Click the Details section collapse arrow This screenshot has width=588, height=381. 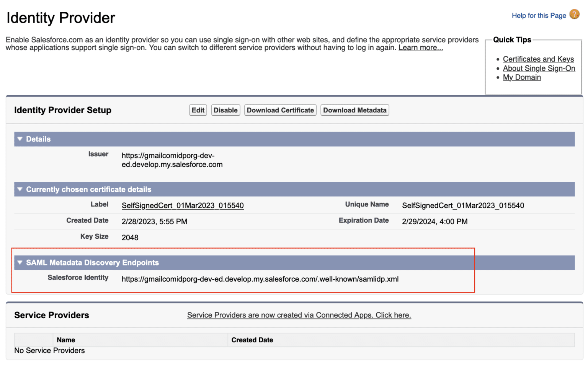click(20, 139)
